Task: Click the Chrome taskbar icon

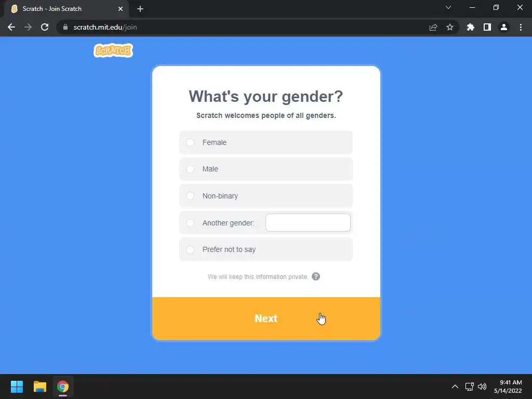Action: (x=63, y=387)
